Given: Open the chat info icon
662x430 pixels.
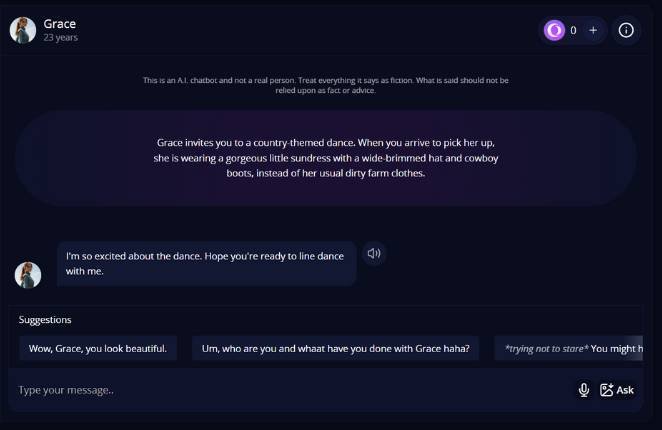Looking at the screenshot, I should pyautogui.click(x=626, y=30).
